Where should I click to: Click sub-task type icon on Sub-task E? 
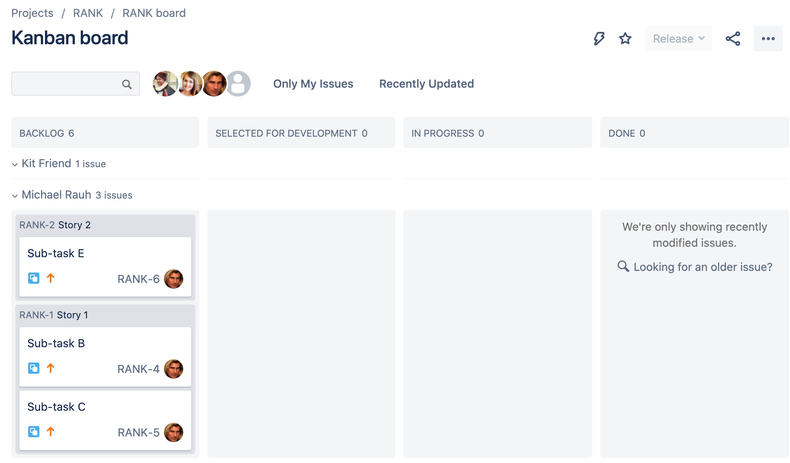(x=33, y=278)
